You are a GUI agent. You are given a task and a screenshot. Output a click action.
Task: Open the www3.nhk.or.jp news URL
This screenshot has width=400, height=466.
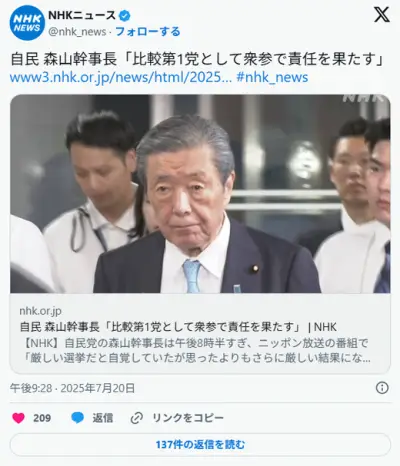120,77
